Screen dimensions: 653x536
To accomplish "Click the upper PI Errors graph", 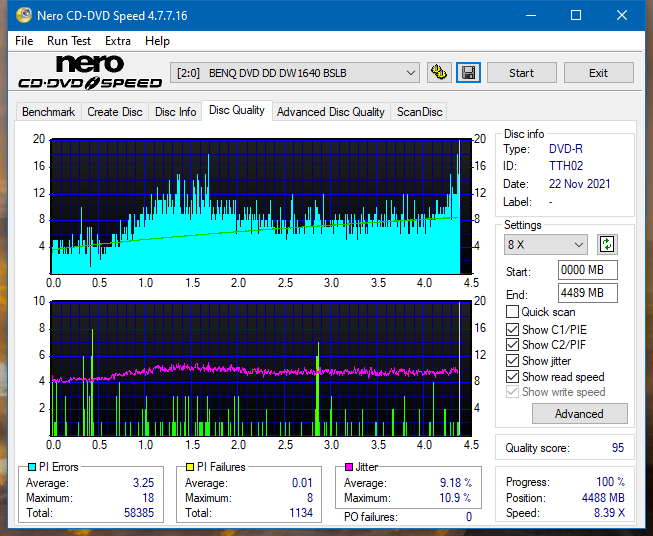I will [261, 207].
